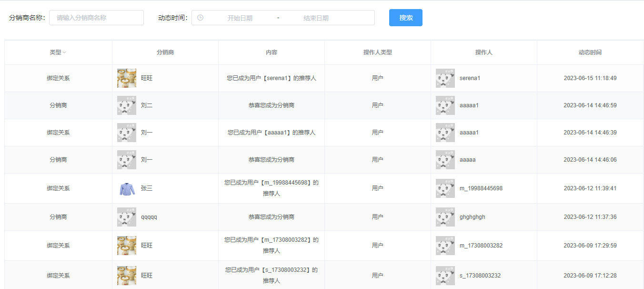Click the 恭喜您成为分销商 content for qqqqq
This screenshot has height=289, width=644.
[x=272, y=217]
